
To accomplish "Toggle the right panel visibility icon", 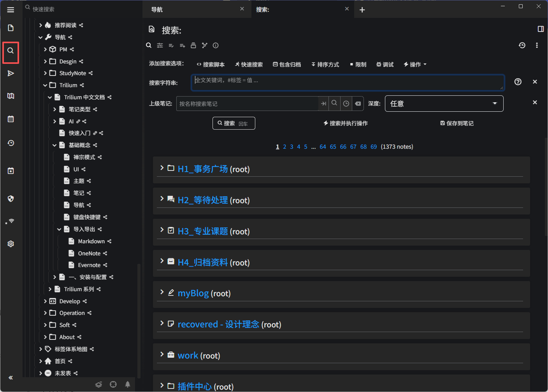I will (540, 29).
